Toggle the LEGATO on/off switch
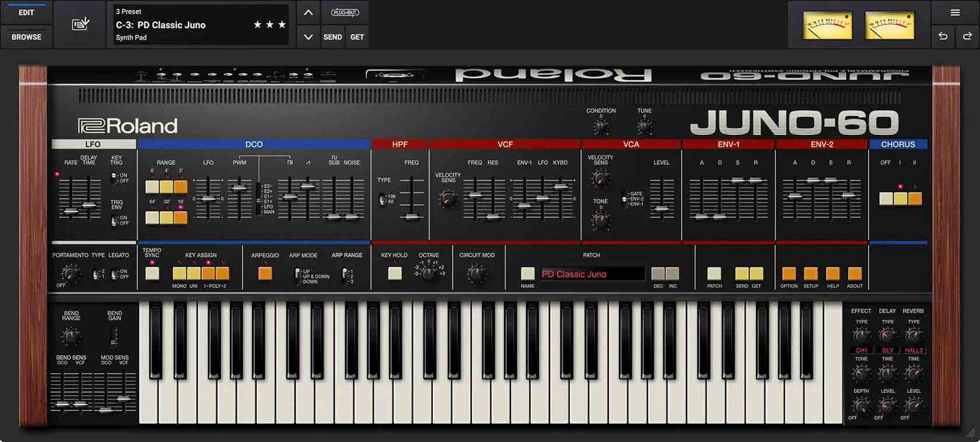980x442 pixels. click(x=114, y=274)
